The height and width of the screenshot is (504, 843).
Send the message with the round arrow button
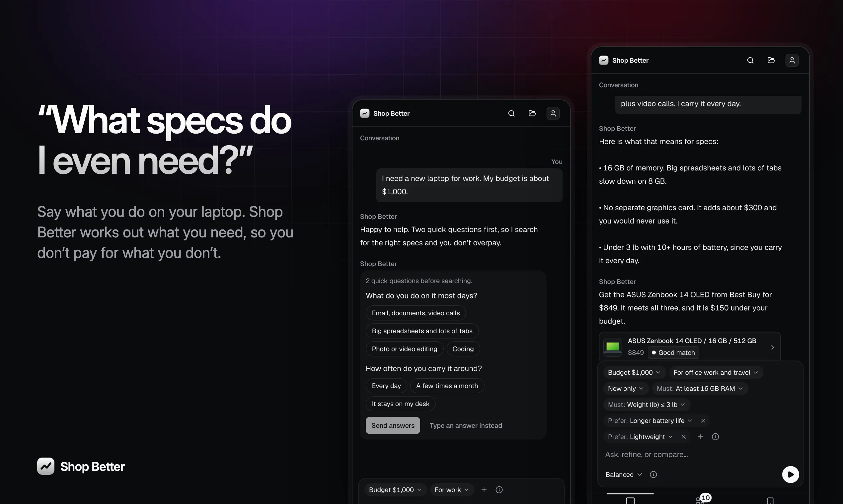(791, 474)
